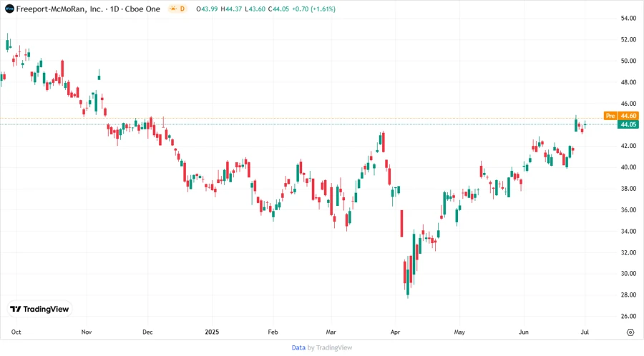
Task: Click the Jun label on time axis
Action: (x=524, y=332)
